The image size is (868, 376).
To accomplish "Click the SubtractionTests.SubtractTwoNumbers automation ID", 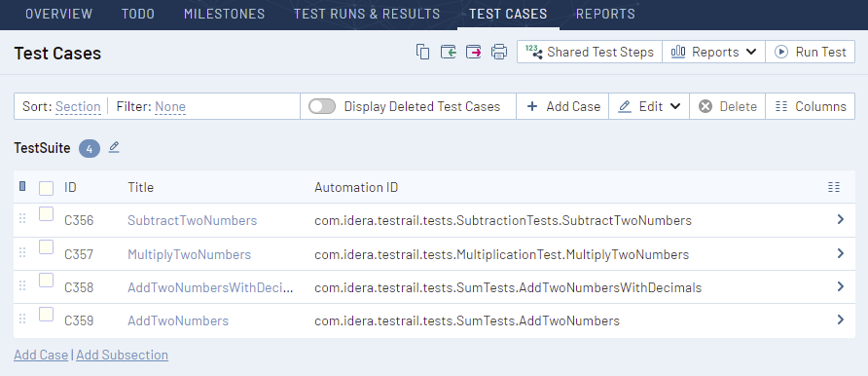I will [x=503, y=220].
